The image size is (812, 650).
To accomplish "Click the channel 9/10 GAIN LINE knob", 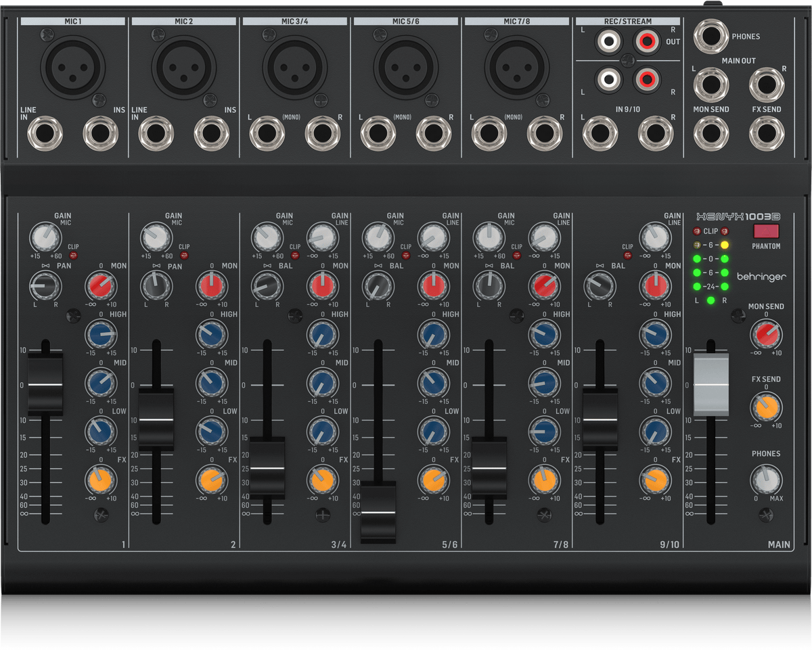I will point(655,237).
